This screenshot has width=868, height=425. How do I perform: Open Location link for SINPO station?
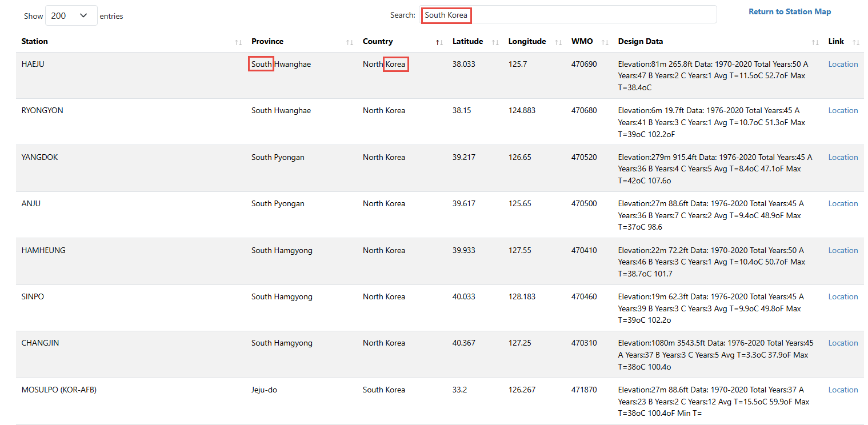[x=843, y=297]
